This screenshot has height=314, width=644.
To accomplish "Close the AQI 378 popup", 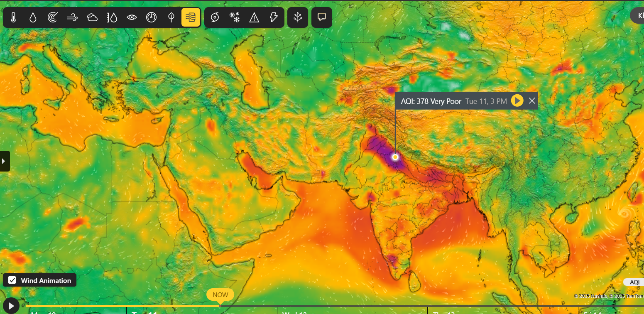I will 532,101.
